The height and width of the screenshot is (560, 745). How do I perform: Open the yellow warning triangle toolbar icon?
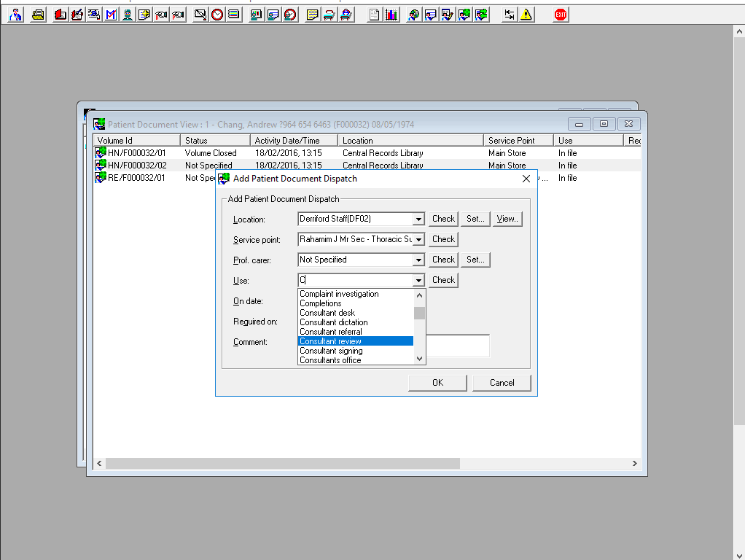coord(526,15)
